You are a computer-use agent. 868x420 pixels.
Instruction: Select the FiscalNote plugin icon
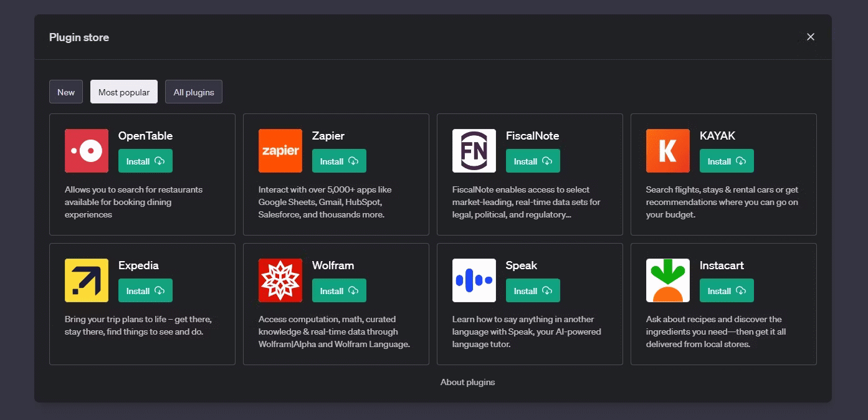pyautogui.click(x=474, y=151)
